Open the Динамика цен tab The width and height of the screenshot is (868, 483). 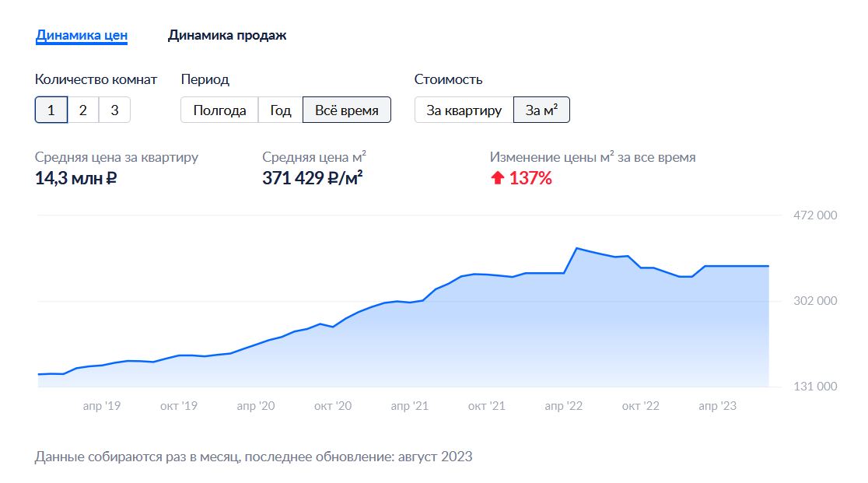click(82, 36)
